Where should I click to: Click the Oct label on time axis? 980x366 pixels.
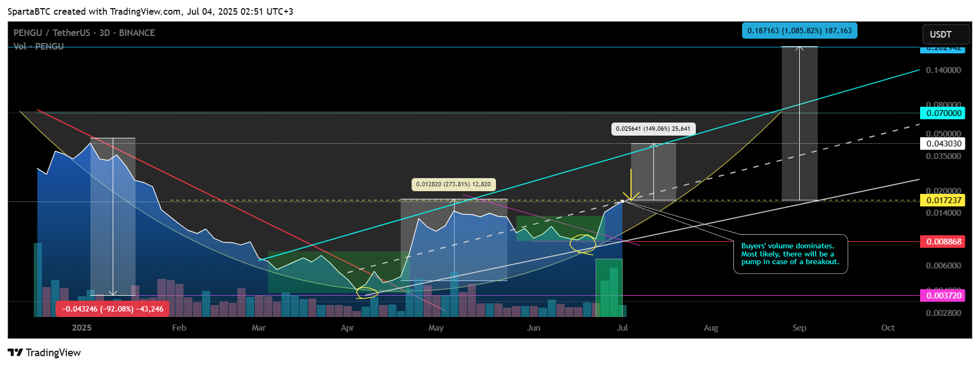tap(888, 328)
